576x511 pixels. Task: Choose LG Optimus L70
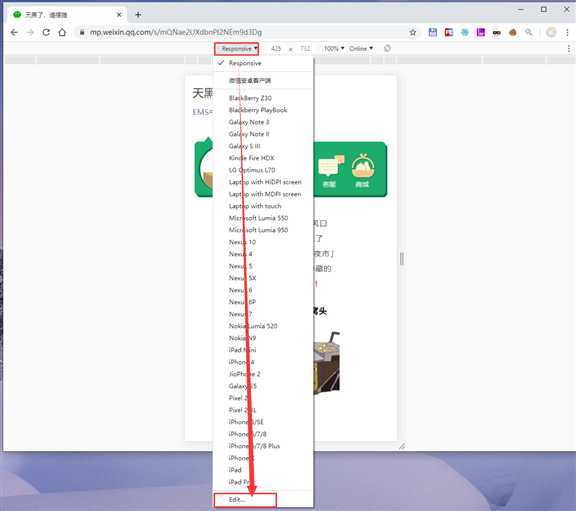(263, 170)
